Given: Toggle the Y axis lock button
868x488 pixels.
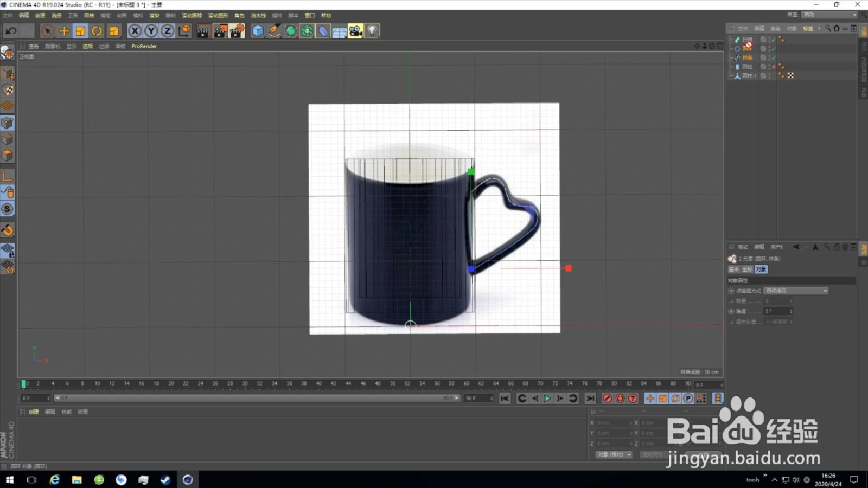Looking at the screenshot, I should 151,31.
